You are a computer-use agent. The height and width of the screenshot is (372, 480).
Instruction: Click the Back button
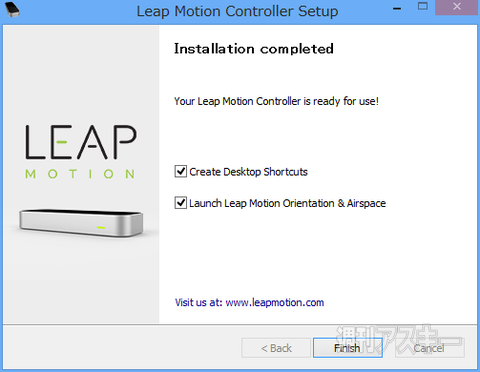coord(276,348)
